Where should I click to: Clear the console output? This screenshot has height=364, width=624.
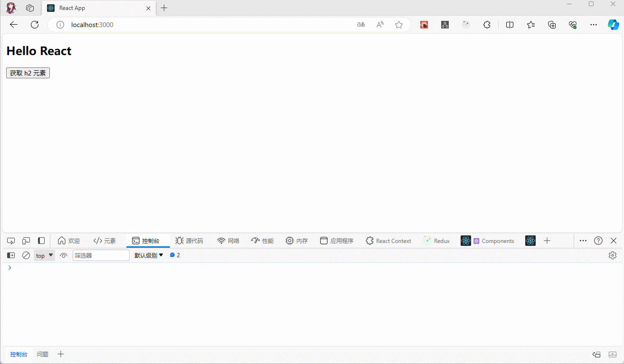pos(26,255)
